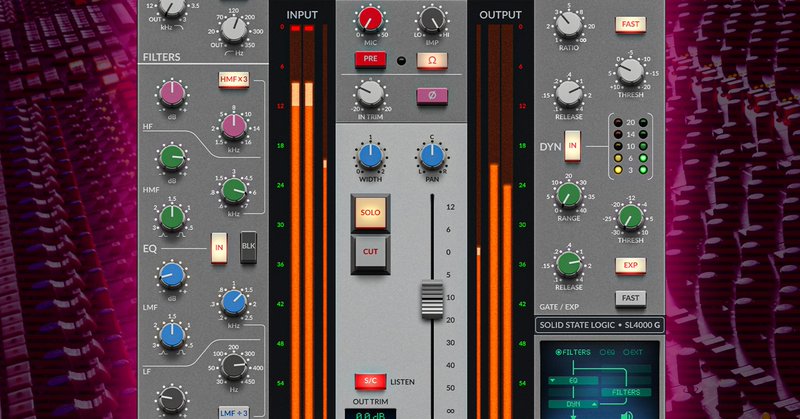This screenshot has height=419, width=800.
Task: Click the dynamics gain reduction LED meter
Action: tap(631, 146)
